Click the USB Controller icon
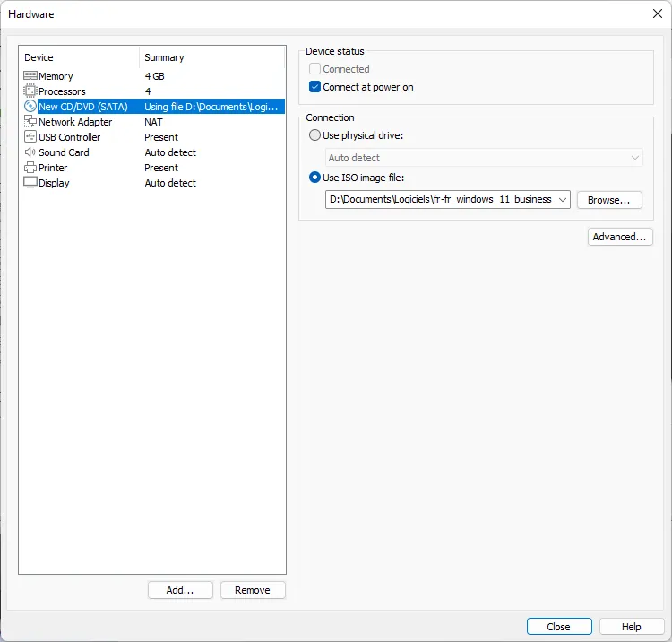This screenshot has height=642, width=672. coord(30,137)
